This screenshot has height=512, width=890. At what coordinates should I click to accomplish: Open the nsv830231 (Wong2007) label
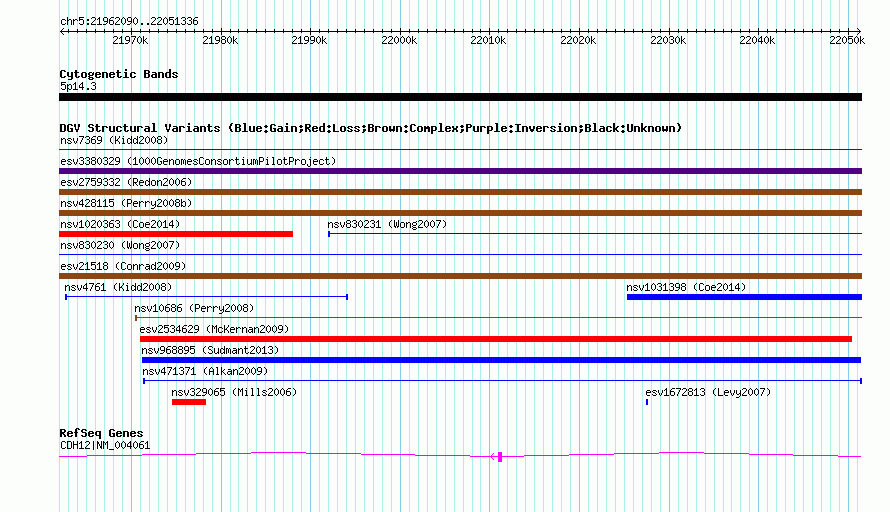[387, 224]
